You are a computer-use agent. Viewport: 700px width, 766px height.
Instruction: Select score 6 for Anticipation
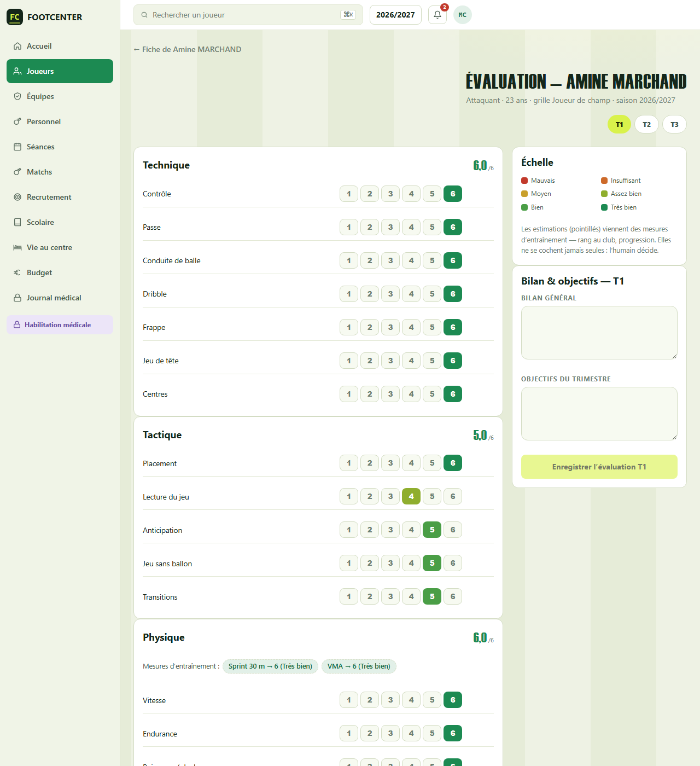(453, 530)
